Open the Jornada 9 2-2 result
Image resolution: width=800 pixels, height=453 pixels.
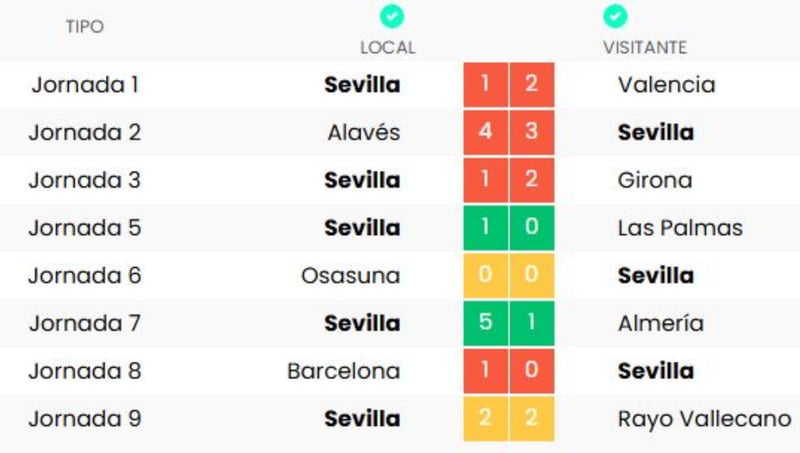click(x=508, y=419)
